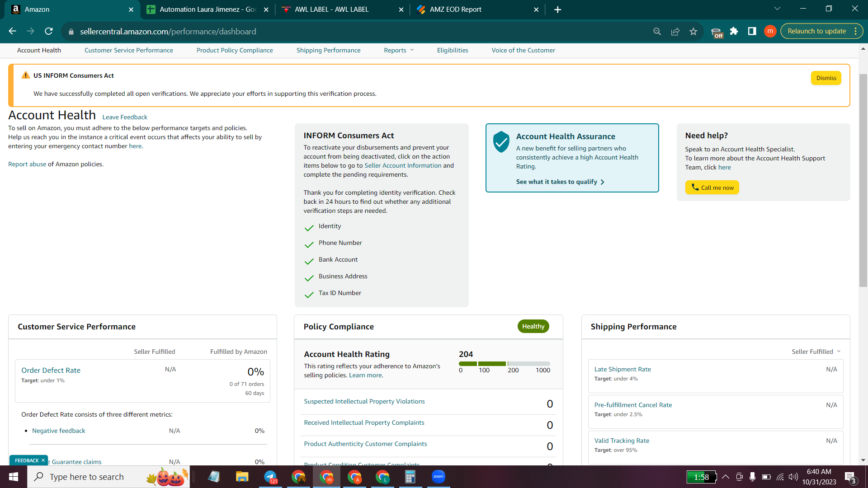Open the Windows Start menu
This screenshot has height=488, width=868.
click(14, 477)
